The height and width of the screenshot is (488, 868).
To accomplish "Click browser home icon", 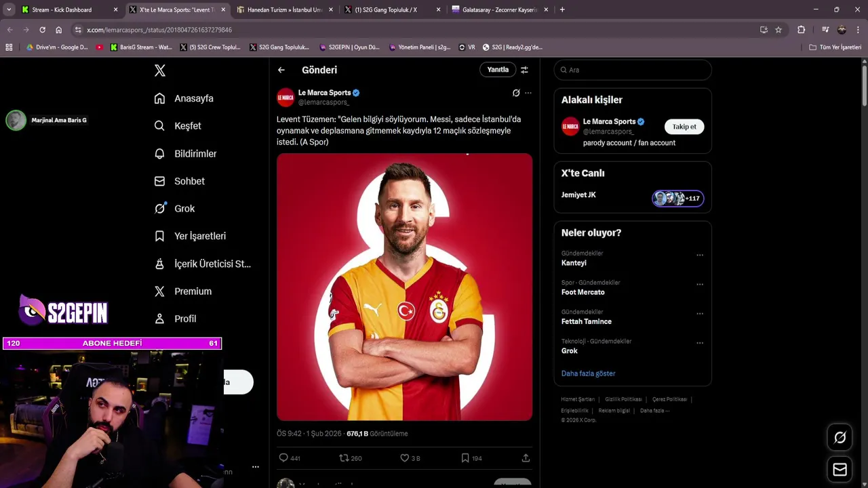I will click(x=59, y=30).
